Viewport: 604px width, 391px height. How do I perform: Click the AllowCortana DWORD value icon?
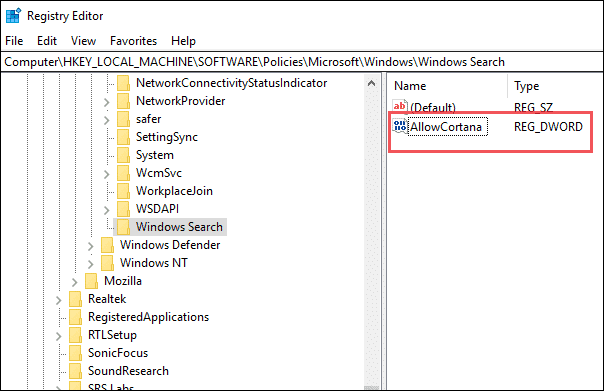pyautogui.click(x=400, y=126)
